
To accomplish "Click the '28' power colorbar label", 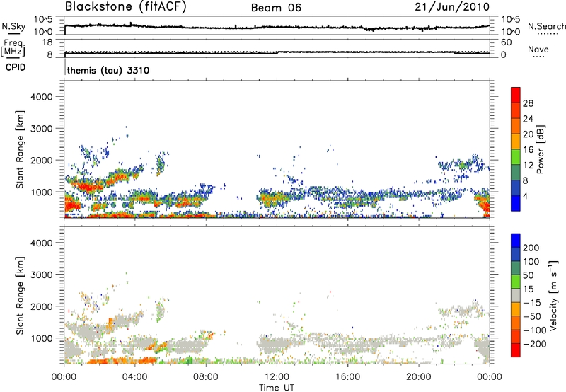I will click(x=528, y=103).
